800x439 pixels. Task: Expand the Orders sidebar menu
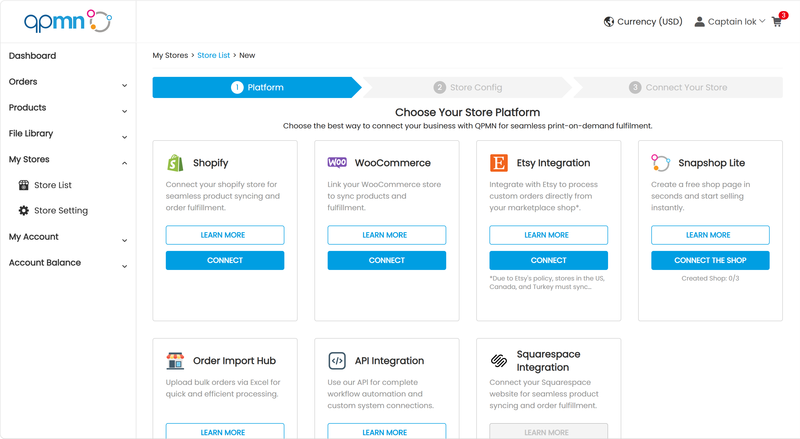point(68,82)
